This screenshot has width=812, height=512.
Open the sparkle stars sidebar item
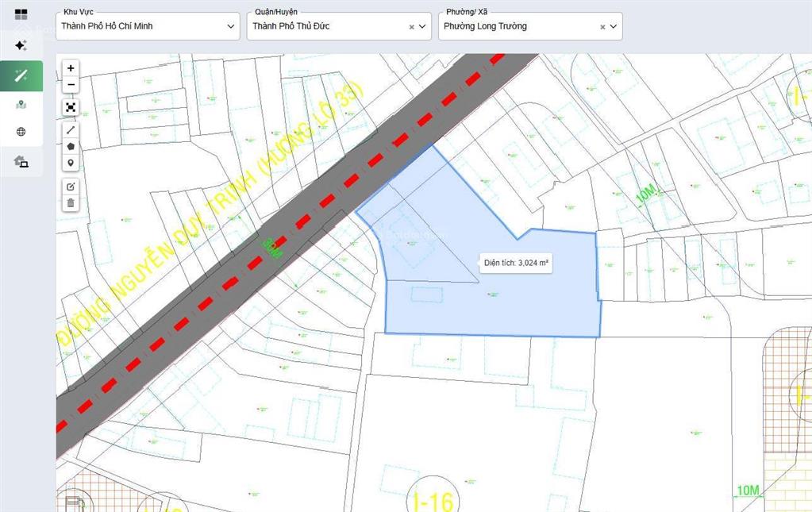[21, 45]
